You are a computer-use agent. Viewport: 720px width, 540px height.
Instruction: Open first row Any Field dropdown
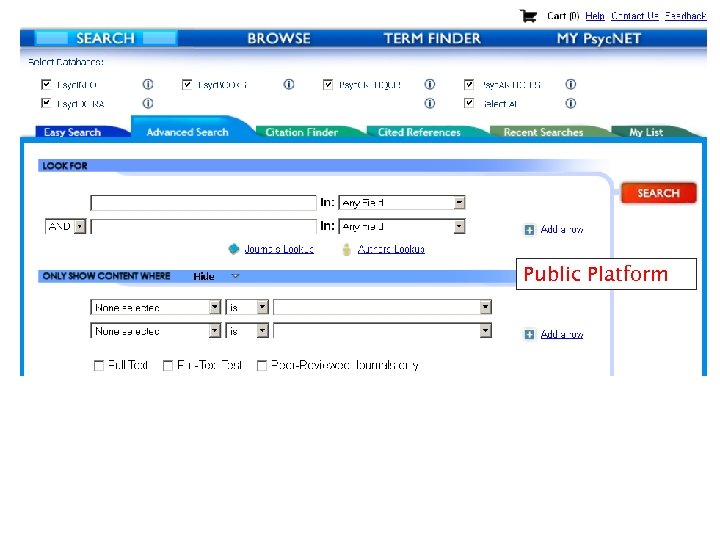coord(402,202)
